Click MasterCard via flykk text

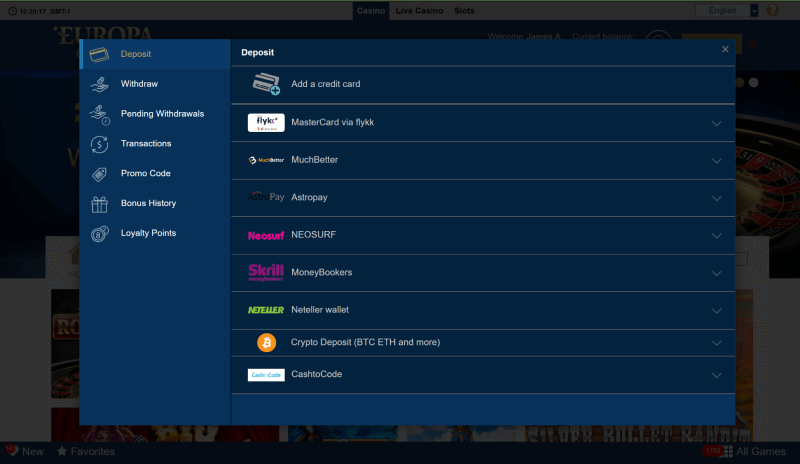(333, 123)
